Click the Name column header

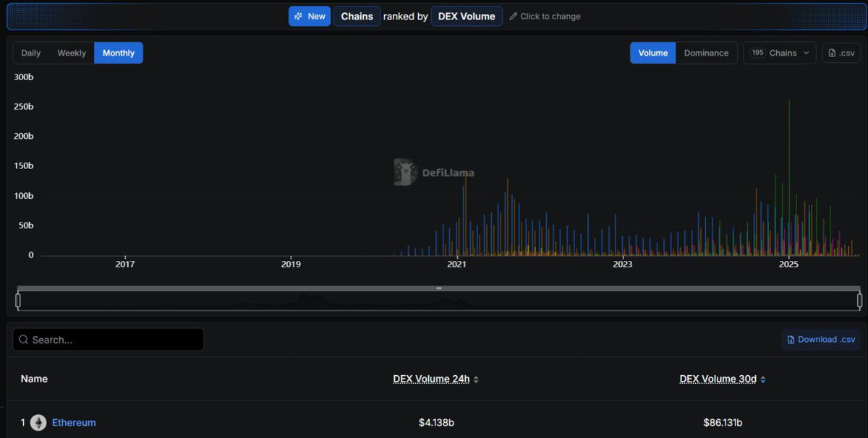point(34,379)
